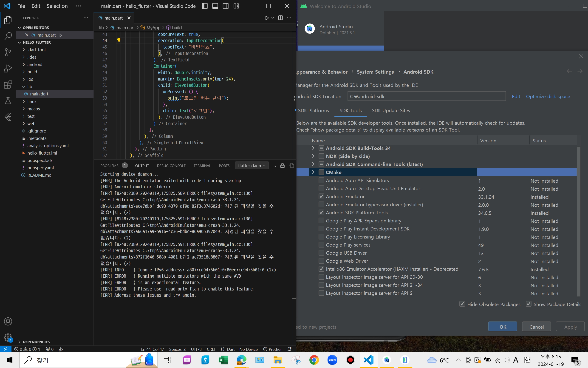Open the output log in editor

(x=291, y=166)
